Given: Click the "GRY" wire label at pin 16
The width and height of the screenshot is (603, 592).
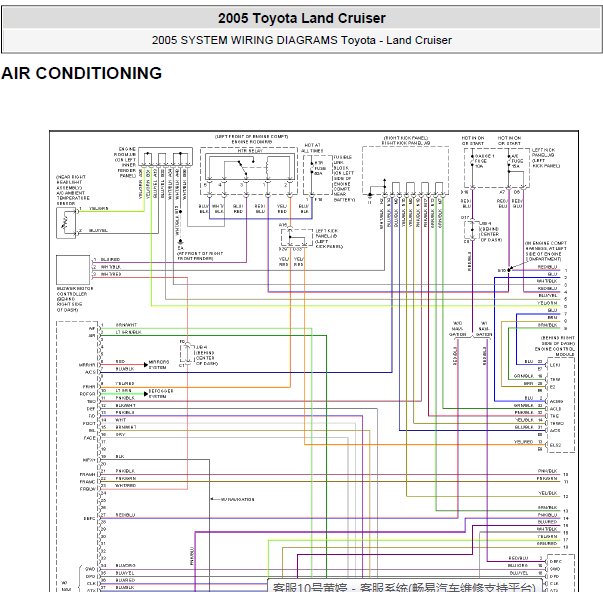Looking at the screenshot, I should point(120,434).
